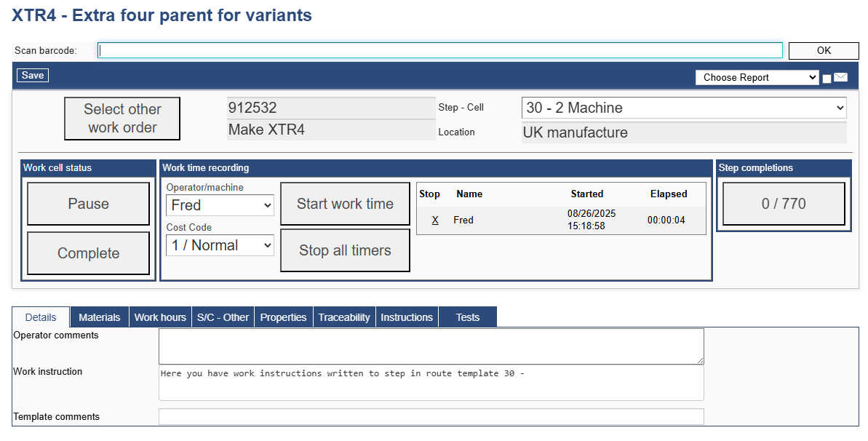Open the Step - Cell dropdown
This screenshot has height=441, width=868.
coord(684,108)
